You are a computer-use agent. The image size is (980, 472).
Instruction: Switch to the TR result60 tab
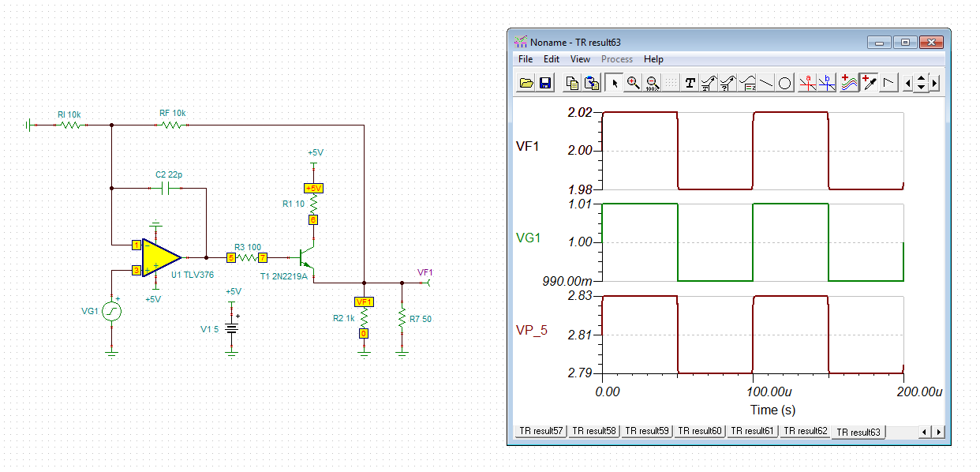tap(700, 431)
